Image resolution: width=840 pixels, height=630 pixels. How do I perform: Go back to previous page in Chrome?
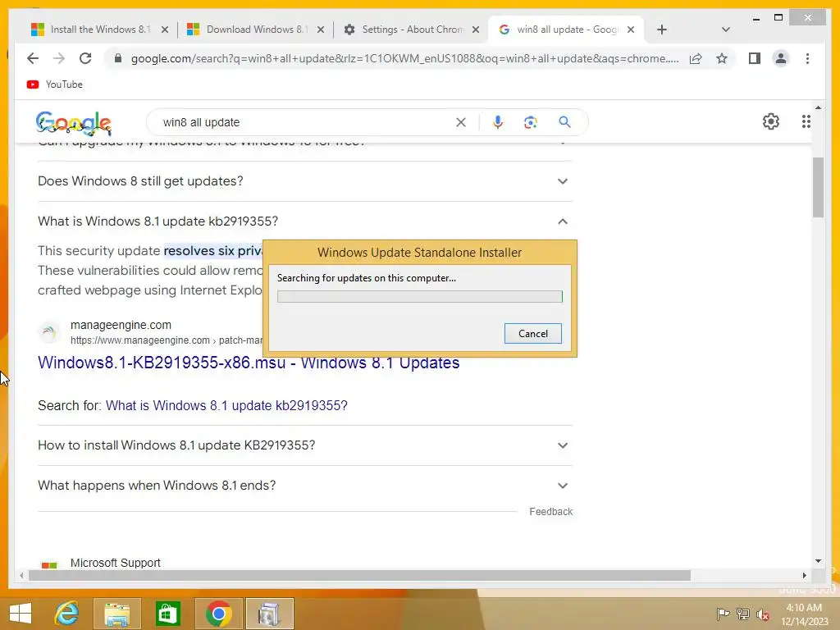[x=33, y=58]
